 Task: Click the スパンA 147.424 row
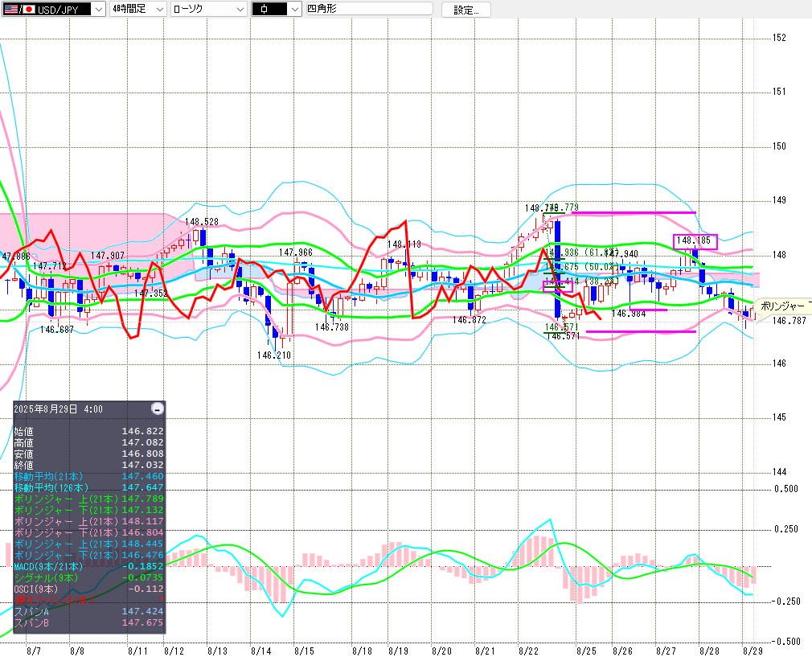pos(88,611)
